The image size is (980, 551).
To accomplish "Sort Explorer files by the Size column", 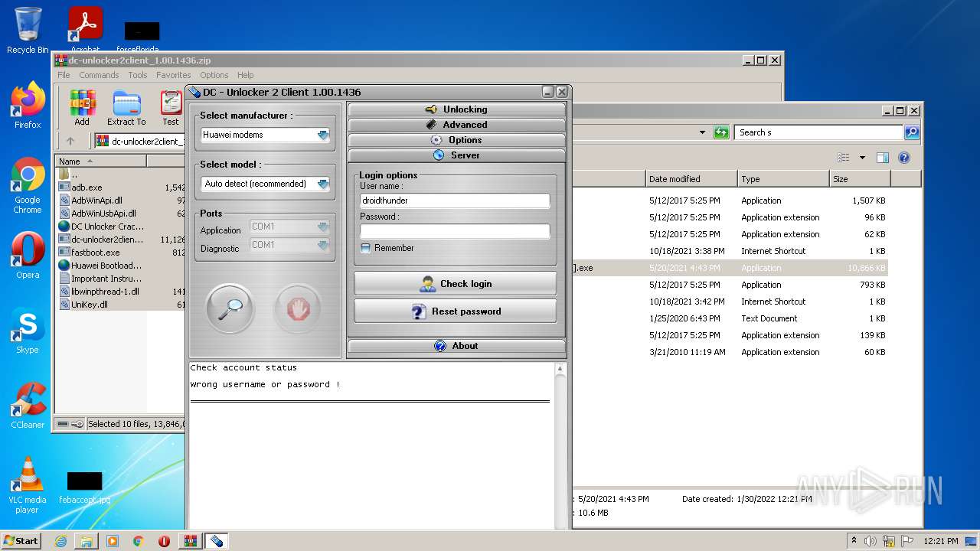I will (x=860, y=179).
